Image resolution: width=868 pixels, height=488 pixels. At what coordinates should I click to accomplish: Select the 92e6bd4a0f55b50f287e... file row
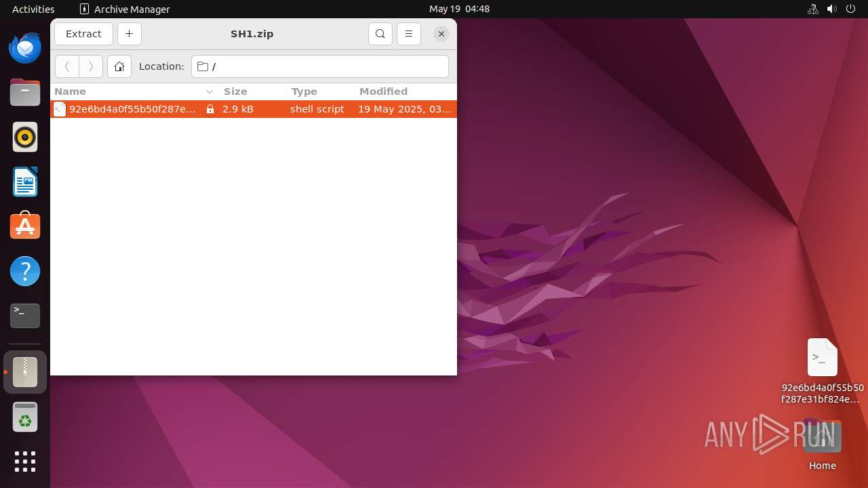click(254, 109)
